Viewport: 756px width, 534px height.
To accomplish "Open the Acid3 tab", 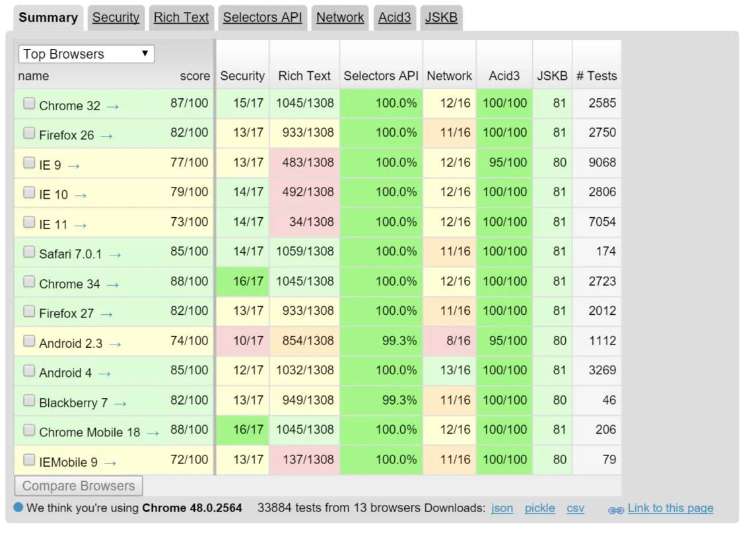I will click(394, 18).
